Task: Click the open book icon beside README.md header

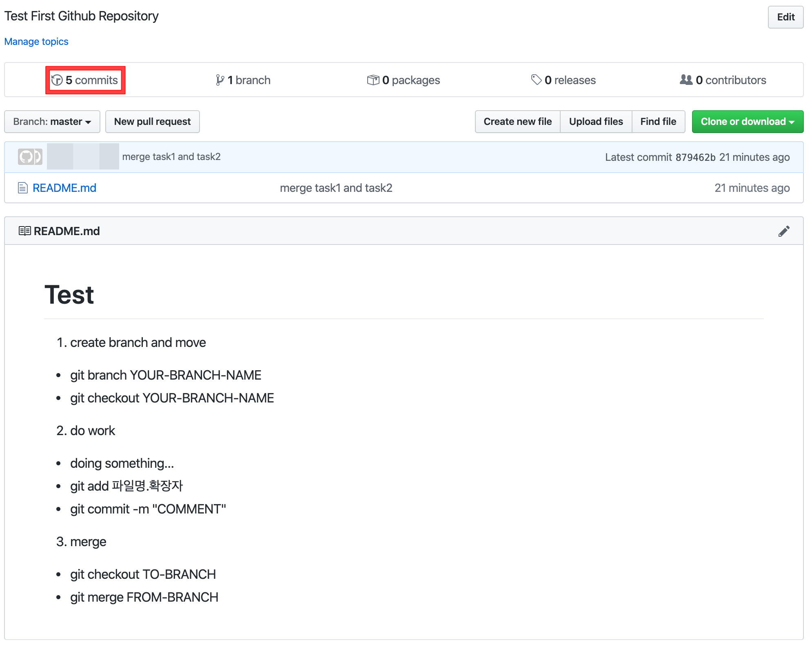Action: pyautogui.click(x=24, y=231)
